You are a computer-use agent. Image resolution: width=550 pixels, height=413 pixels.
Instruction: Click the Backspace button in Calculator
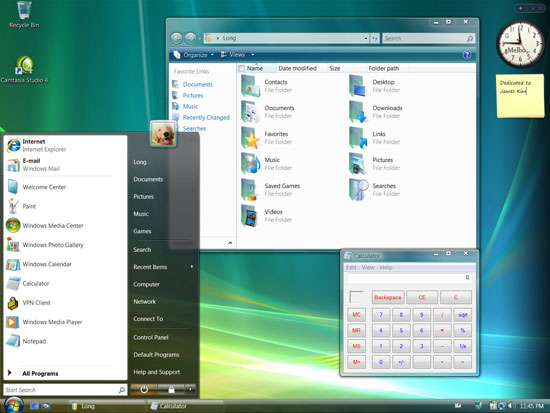[388, 298]
